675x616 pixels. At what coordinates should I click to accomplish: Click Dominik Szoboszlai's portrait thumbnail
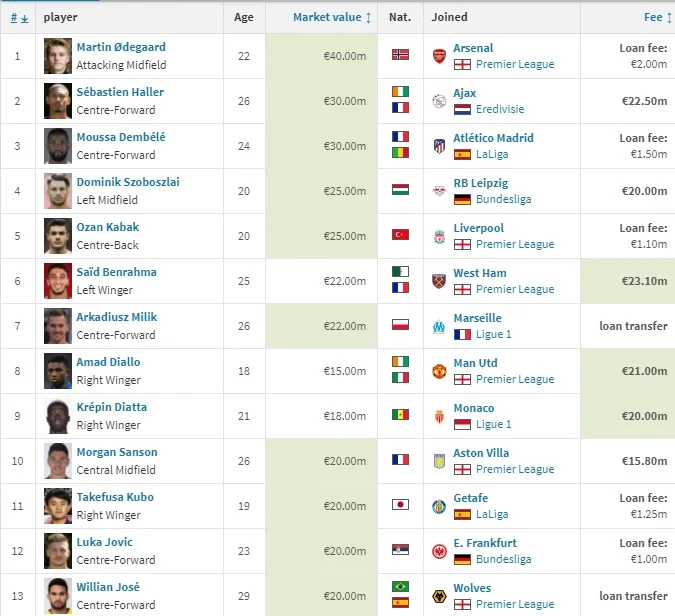(58, 191)
